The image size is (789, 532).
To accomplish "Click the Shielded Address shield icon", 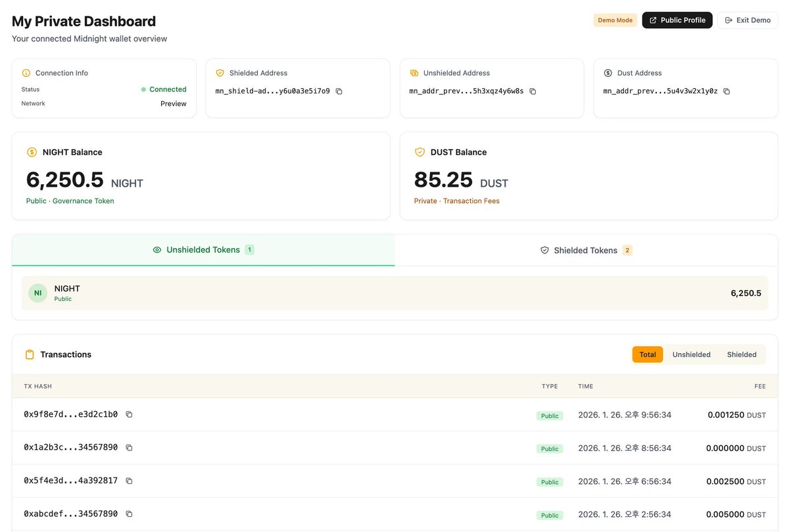I will click(x=220, y=73).
